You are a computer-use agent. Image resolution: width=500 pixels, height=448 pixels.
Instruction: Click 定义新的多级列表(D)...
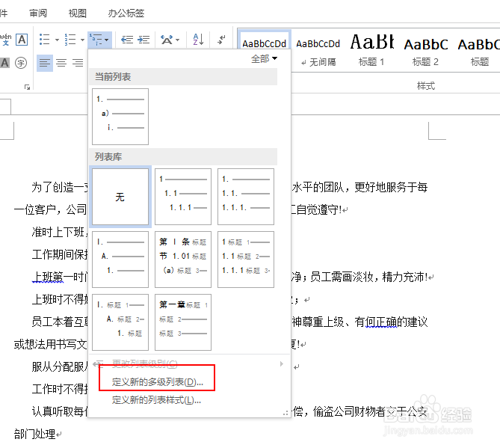tap(158, 382)
